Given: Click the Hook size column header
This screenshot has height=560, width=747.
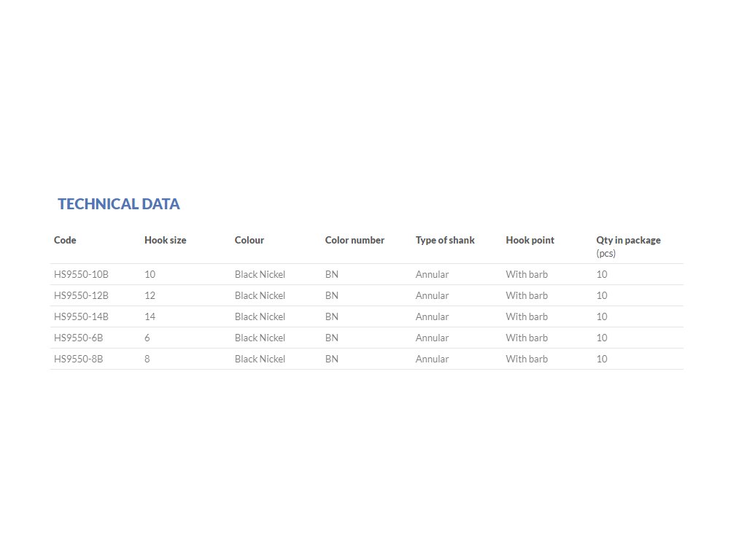Looking at the screenshot, I should (x=165, y=240).
